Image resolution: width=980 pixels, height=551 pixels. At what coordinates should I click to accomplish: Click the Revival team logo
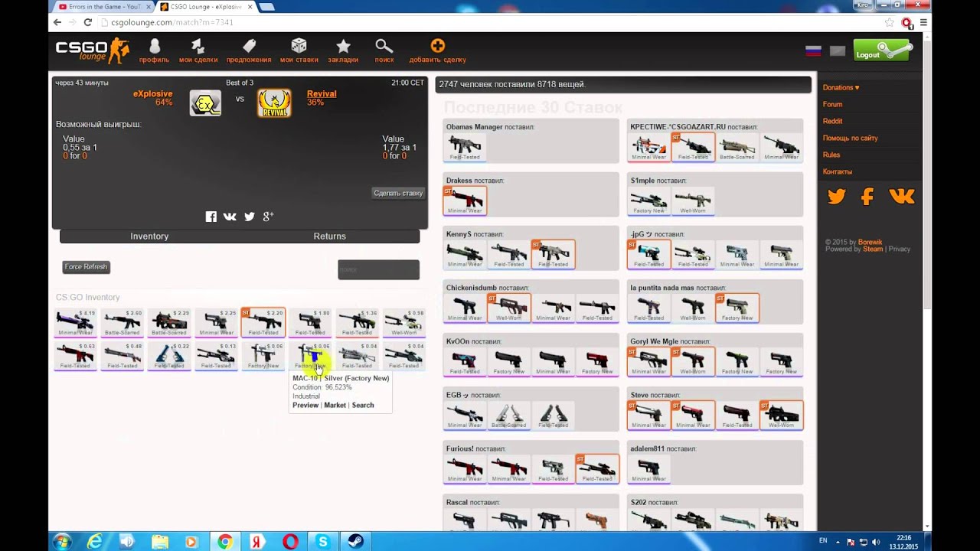(x=273, y=103)
